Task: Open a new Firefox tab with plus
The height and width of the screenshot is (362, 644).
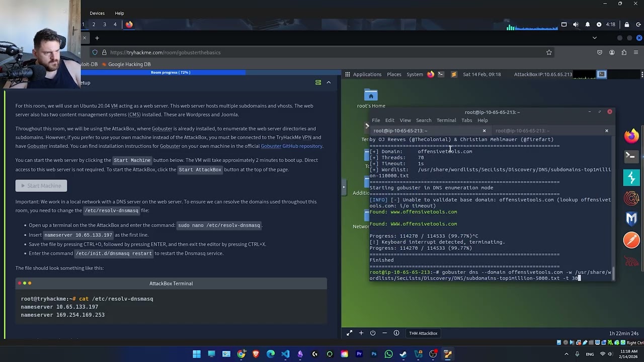Action: [x=97, y=38]
